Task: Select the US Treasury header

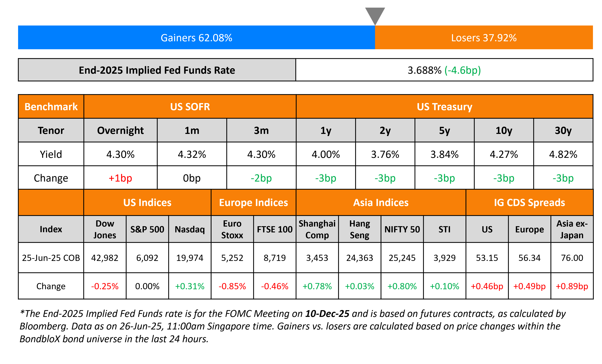Action: (x=444, y=107)
